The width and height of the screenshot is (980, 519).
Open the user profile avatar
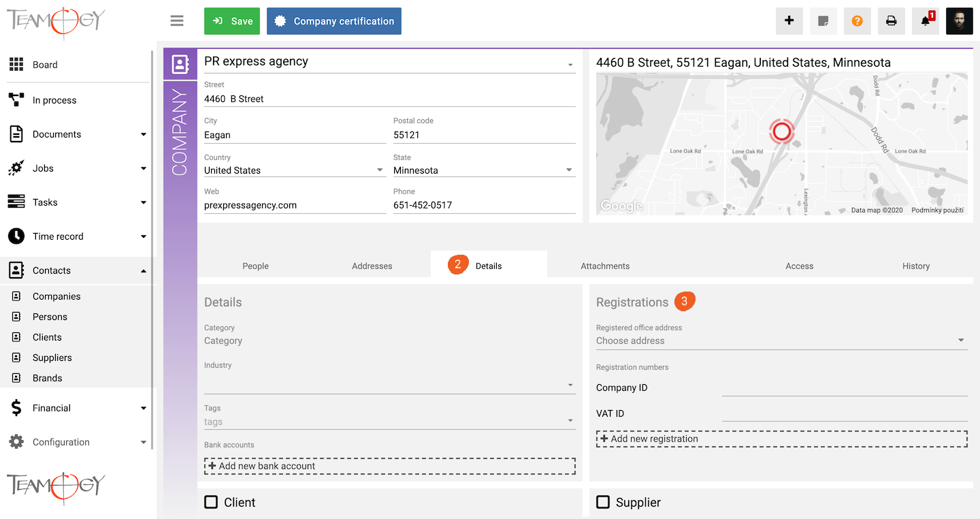click(960, 21)
